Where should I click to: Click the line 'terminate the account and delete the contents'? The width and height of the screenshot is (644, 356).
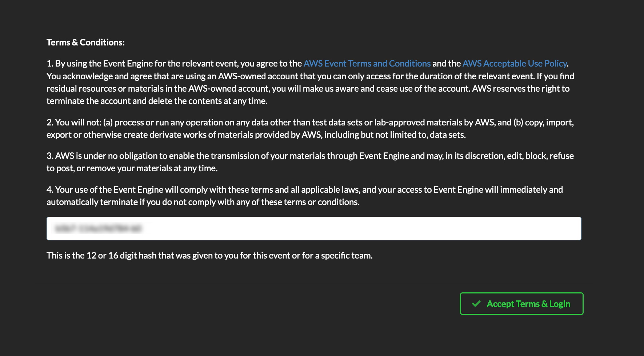tap(157, 101)
